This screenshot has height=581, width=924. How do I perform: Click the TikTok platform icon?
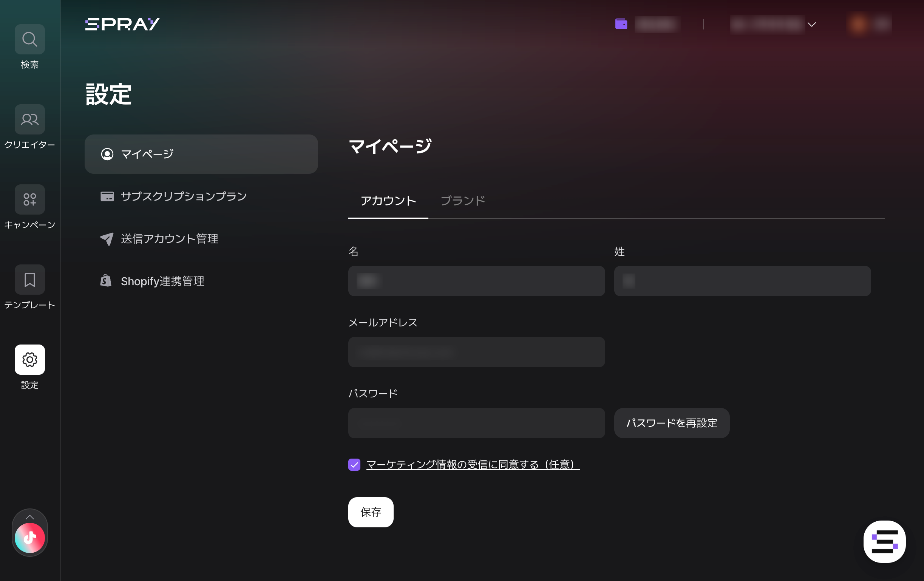(29, 538)
